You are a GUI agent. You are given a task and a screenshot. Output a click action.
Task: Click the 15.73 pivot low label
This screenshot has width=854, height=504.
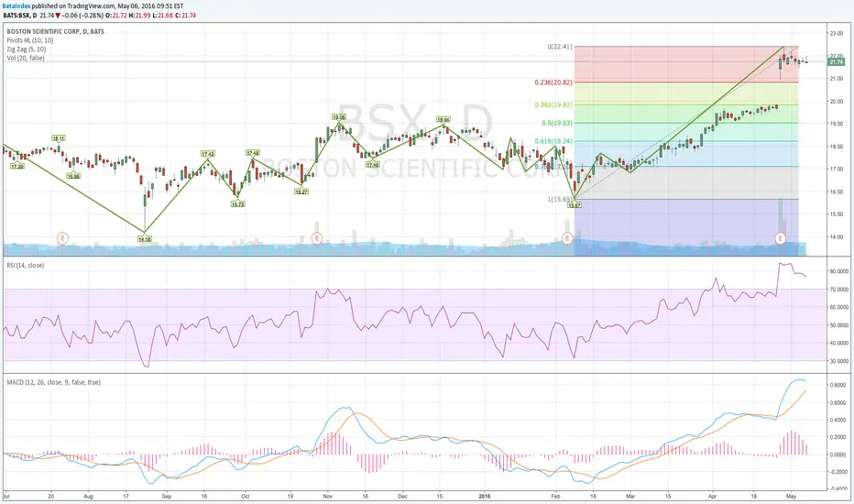point(237,204)
